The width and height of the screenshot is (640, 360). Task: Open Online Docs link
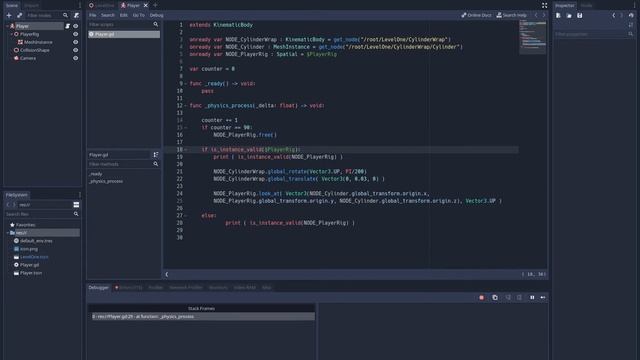tap(476, 15)
